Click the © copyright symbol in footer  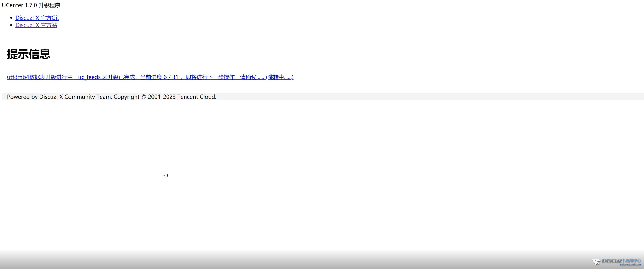click(143, 97)
